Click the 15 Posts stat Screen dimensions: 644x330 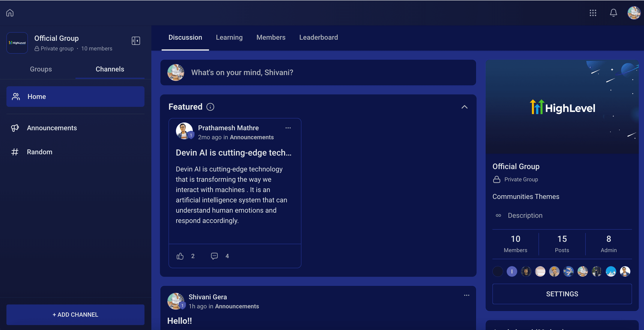562,244
